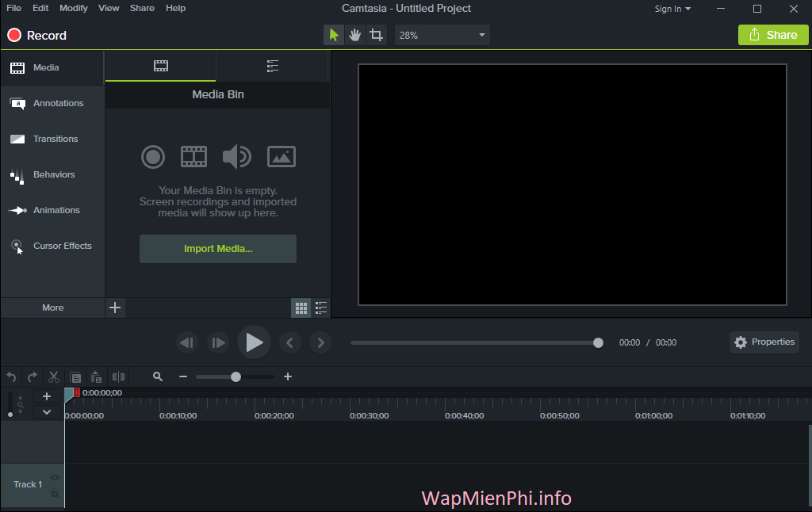The width and height of the screenshot is (812, 512).
Task: Open the Transitions panel
Action: pyautogui.click(x=52, y=139)
